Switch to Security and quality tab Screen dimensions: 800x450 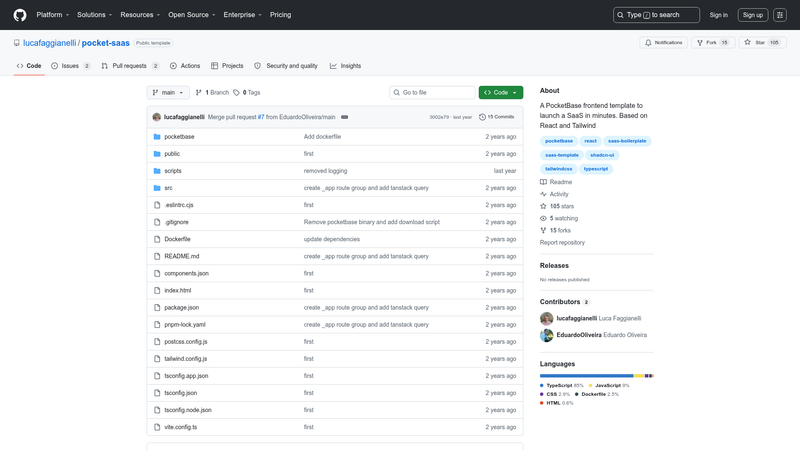click(x=286, y=66)
